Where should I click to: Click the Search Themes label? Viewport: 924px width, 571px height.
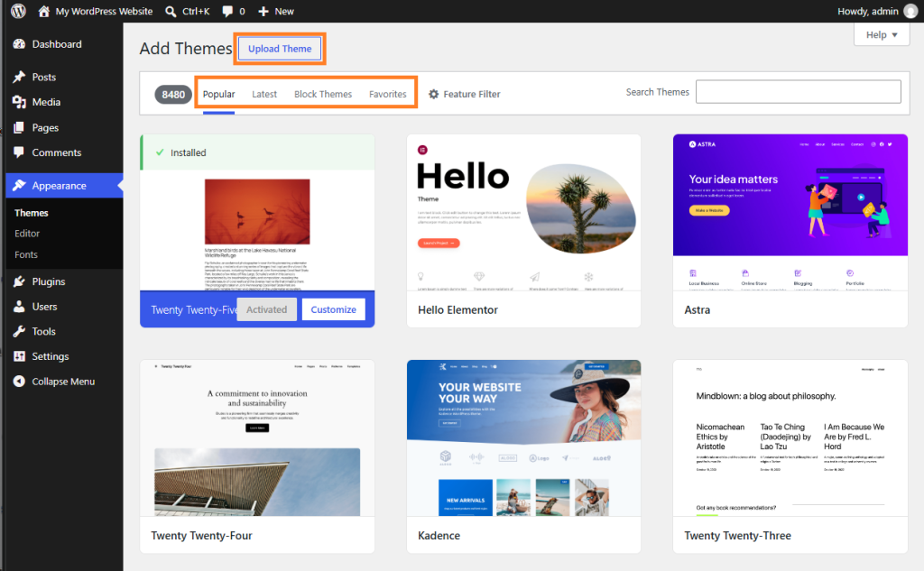click(x=657, y=92)
